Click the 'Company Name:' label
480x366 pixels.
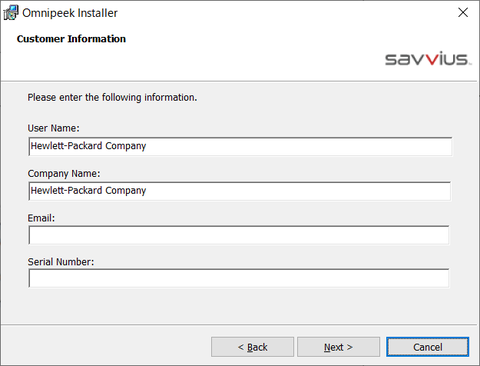click(64, 174)
